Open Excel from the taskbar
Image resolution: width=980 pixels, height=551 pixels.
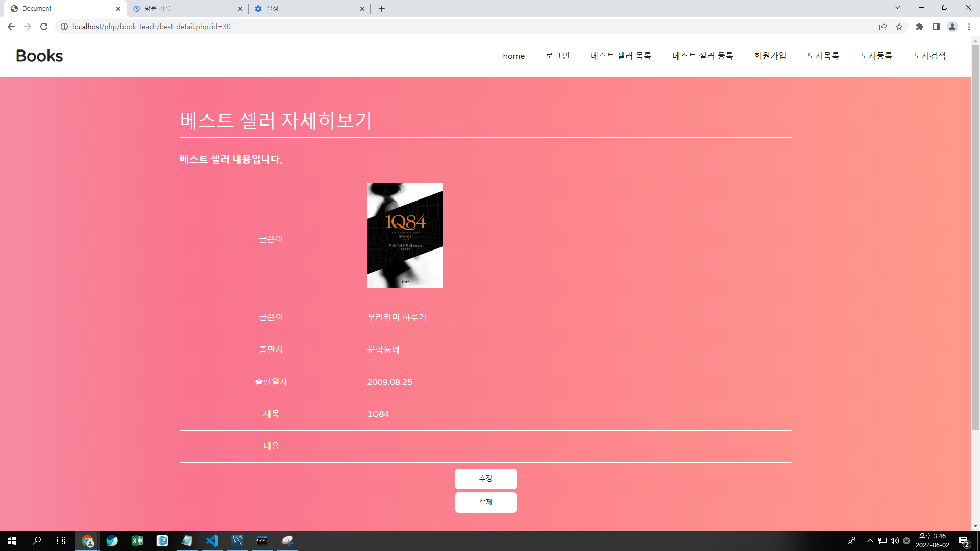137,541
